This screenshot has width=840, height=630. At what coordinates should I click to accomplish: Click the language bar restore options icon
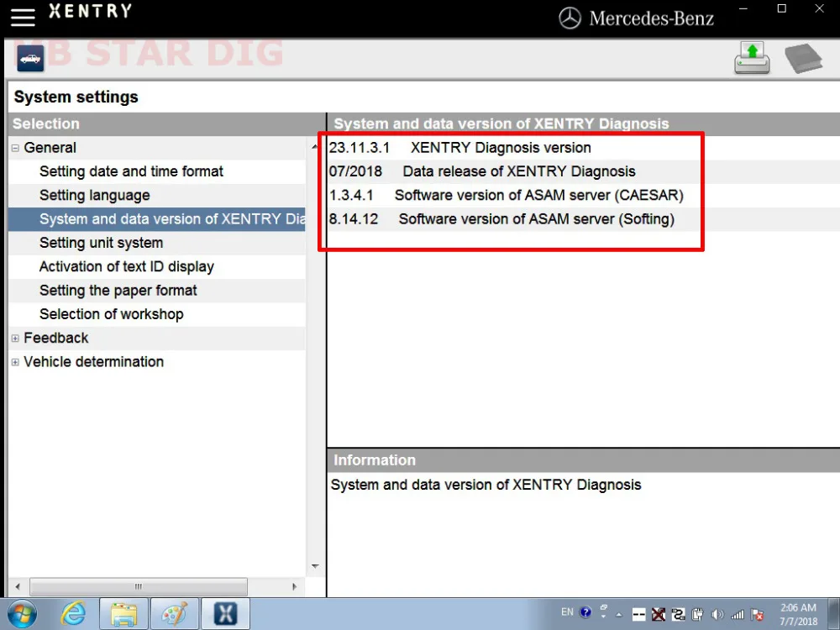(x=604, y=607)
